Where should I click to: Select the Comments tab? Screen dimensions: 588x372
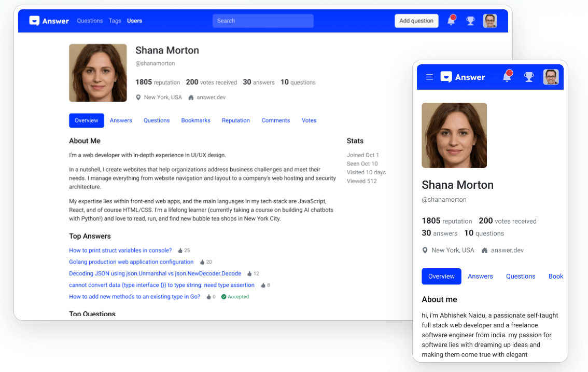click(275, 120)
